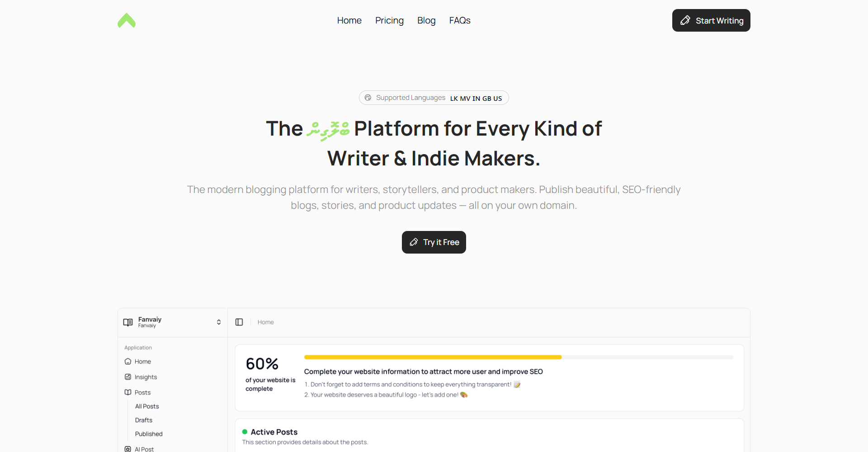Click the Home sidebar icon
This screenshot has width=868, height=452.
click(x=128, y=362)
